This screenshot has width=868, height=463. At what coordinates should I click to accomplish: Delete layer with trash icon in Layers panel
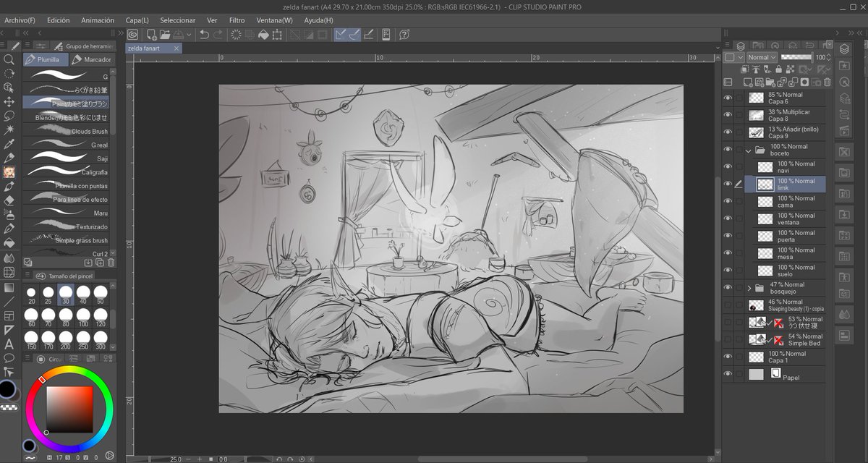point(827,81)
